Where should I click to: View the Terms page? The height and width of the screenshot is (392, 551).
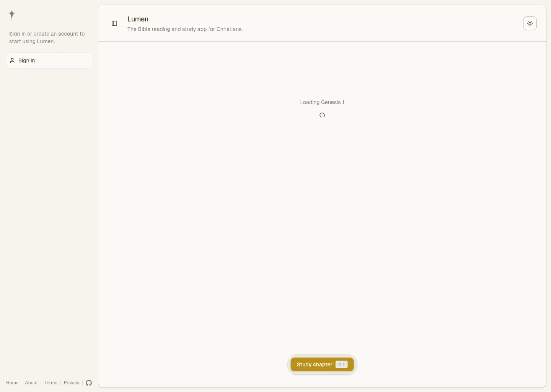(x=51, y=383)
